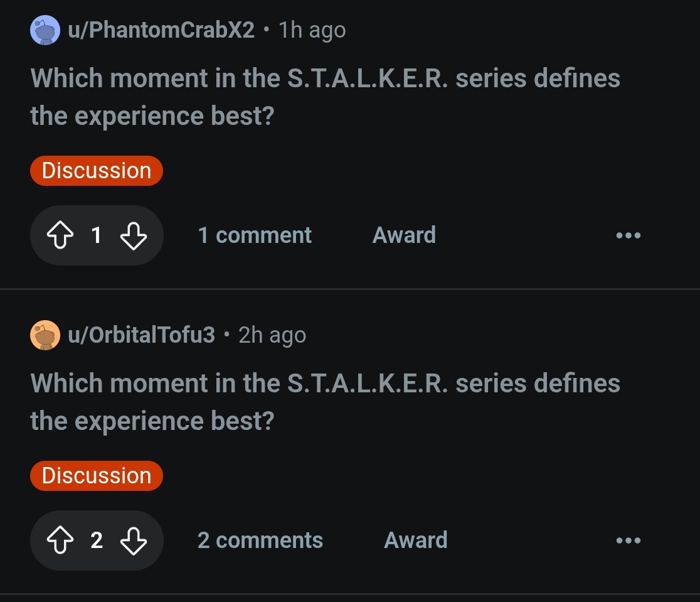Open PhantomCrabX2's avatar
Image resolution: width=700 pixels, height=602 pixels.
click(45, 30)
